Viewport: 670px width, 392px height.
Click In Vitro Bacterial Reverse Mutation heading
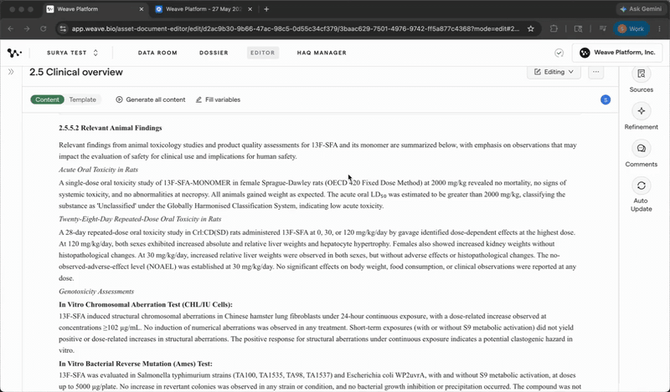135,364
